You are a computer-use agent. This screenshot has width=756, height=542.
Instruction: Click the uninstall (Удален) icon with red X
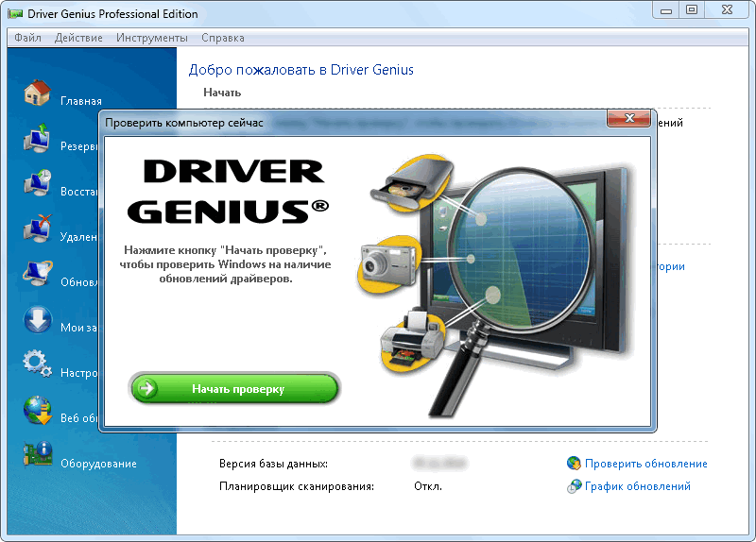coord(38,229)
